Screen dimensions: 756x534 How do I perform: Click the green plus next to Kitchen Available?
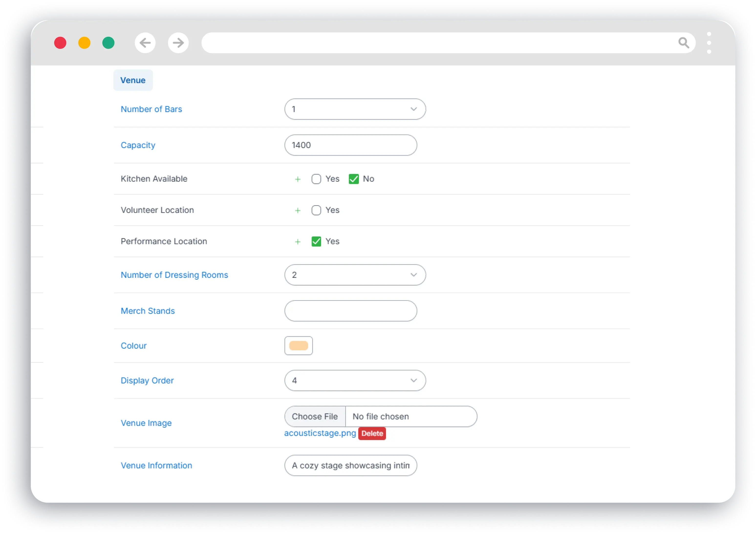click(x=298, y=179)
